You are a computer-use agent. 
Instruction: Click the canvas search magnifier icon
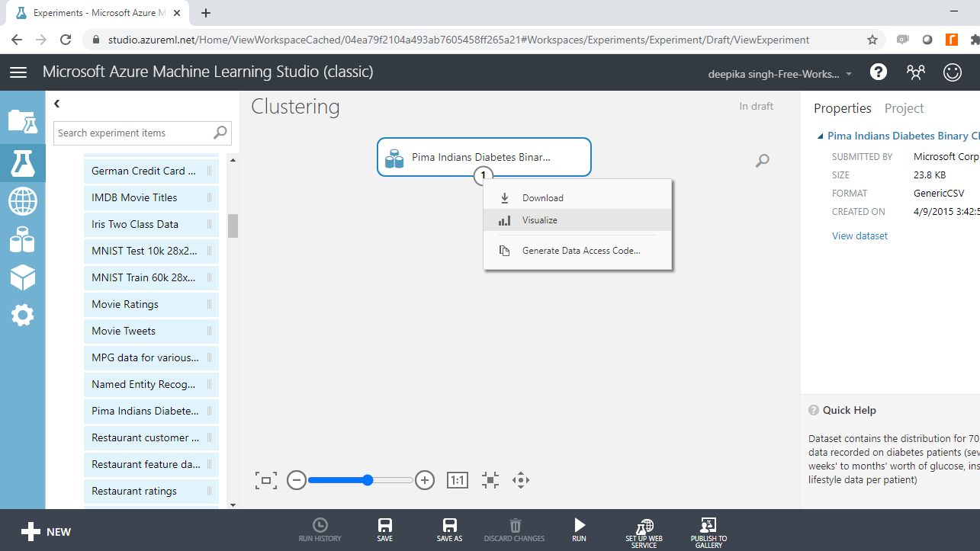762,161
